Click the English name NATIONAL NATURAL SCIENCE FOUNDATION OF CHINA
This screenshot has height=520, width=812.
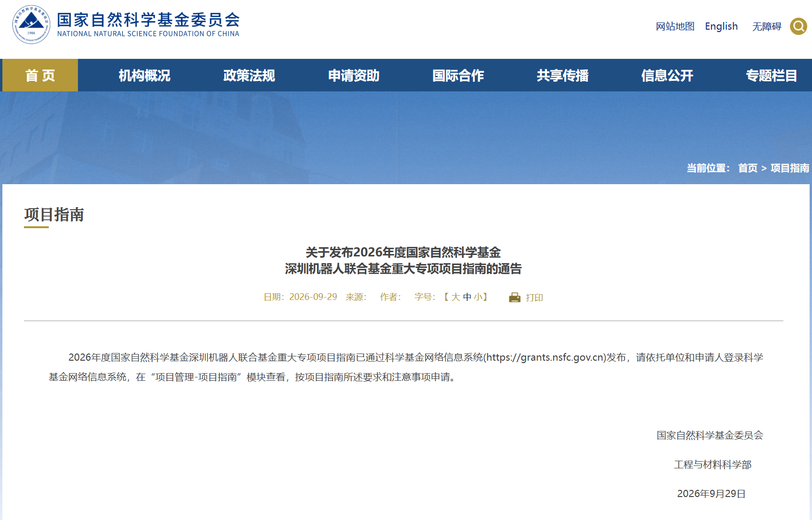[x=148, y=34]
